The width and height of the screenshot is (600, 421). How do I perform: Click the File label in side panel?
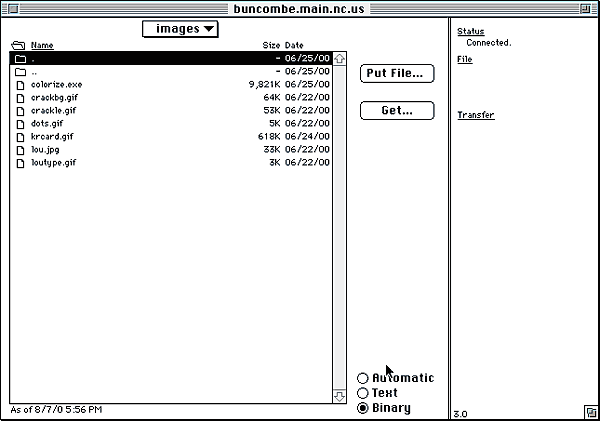[465, 60]
